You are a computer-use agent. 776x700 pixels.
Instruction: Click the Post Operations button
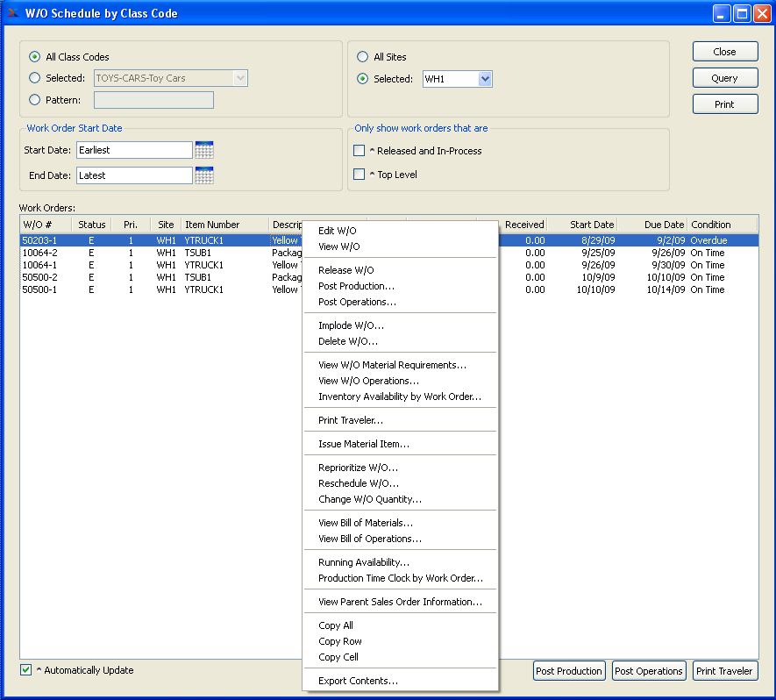648,671
